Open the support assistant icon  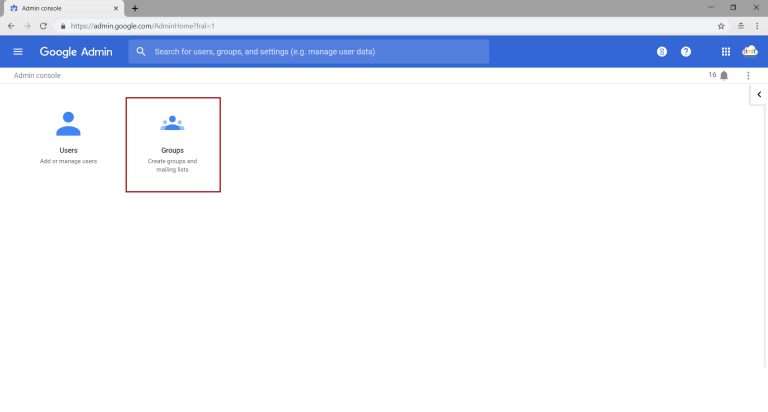pos(662,51)
